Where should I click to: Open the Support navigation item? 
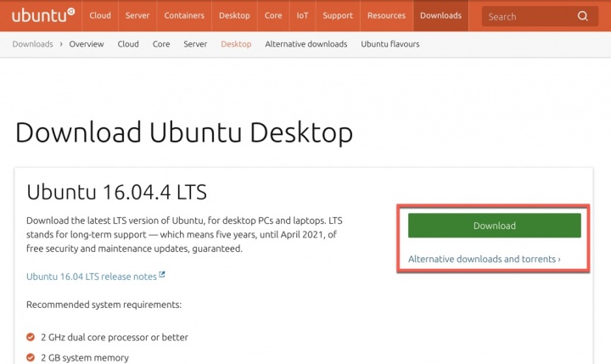coord(338,15)
